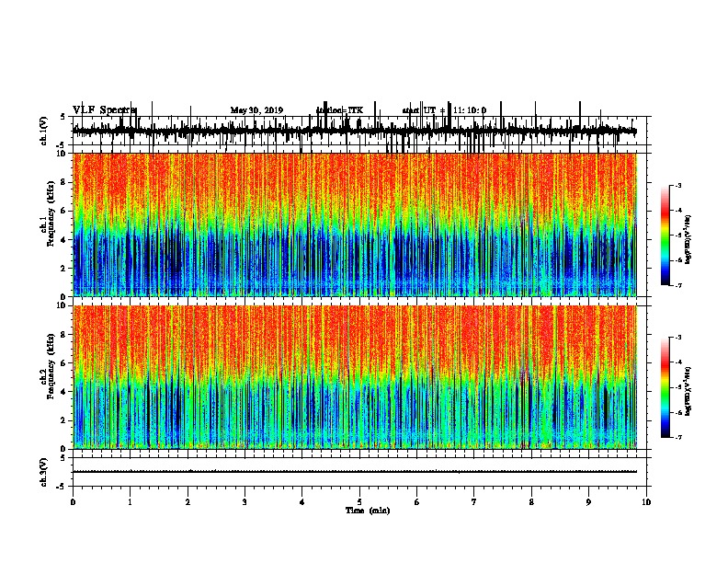The height and width of the screenshot is (563, 728).
Task: Click the -3 label on ch.1 color bar
Action: pyautogui.click(x=677, y=185)
